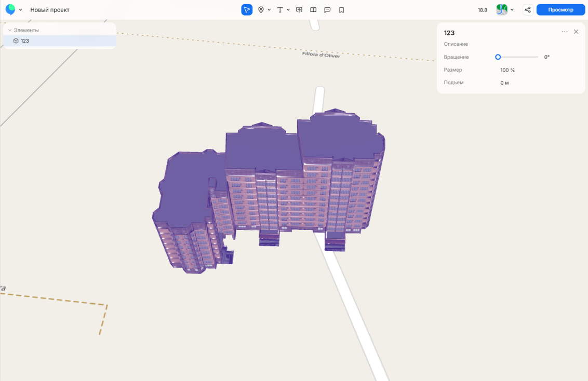Click the Новый проект project title
Image resolution: width=588 pixels, height=381 pixels.
tap(50, 10)
